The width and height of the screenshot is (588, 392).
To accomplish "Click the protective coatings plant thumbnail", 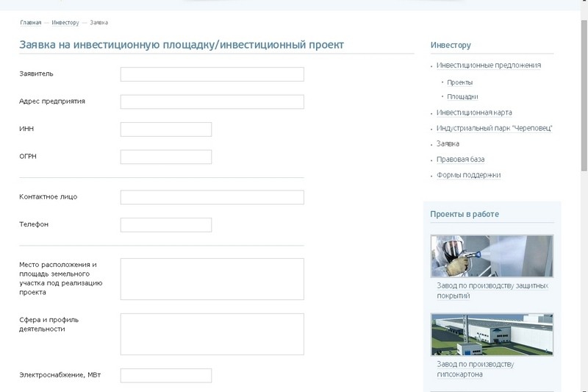I will pos(492,256).
